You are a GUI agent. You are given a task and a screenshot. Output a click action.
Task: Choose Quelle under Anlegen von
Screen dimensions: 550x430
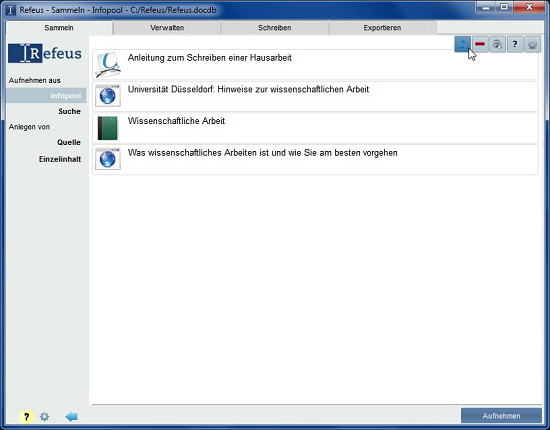(x=69, y=142)
